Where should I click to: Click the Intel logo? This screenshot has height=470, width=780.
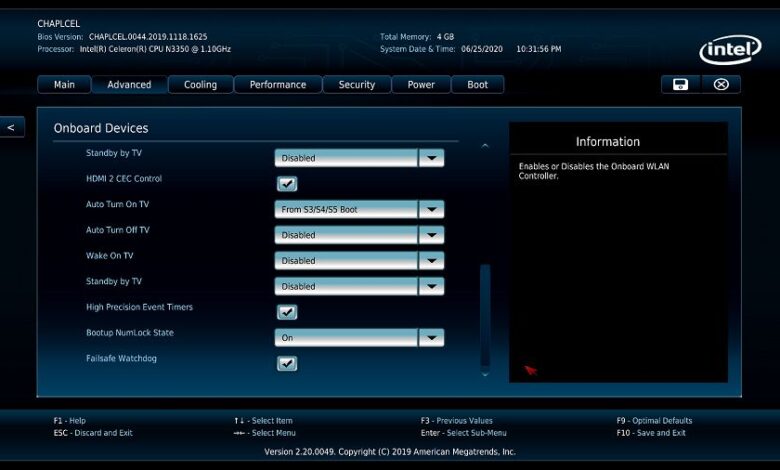point(730,49)
